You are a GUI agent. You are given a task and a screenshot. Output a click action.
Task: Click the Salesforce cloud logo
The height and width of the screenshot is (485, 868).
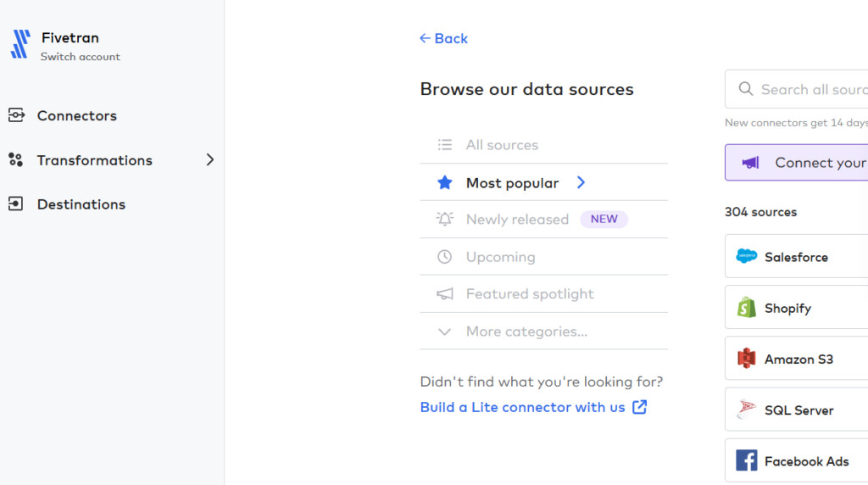[x=746, y=256]
